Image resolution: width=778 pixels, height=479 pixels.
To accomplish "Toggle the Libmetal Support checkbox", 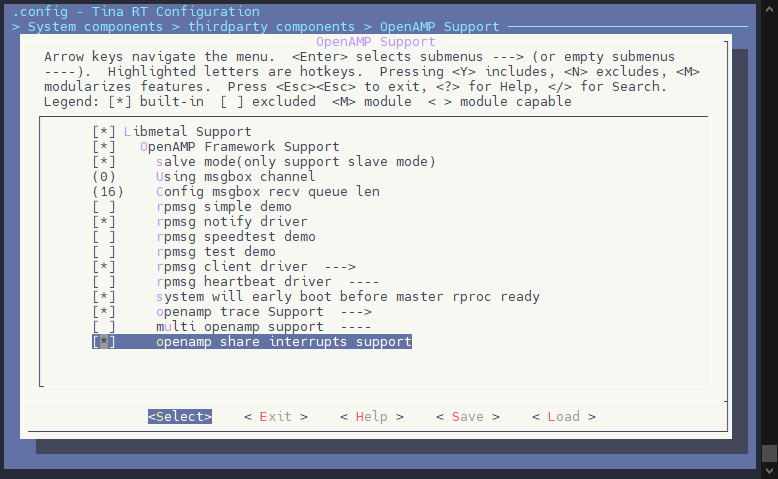I will [x=104, y=132].
